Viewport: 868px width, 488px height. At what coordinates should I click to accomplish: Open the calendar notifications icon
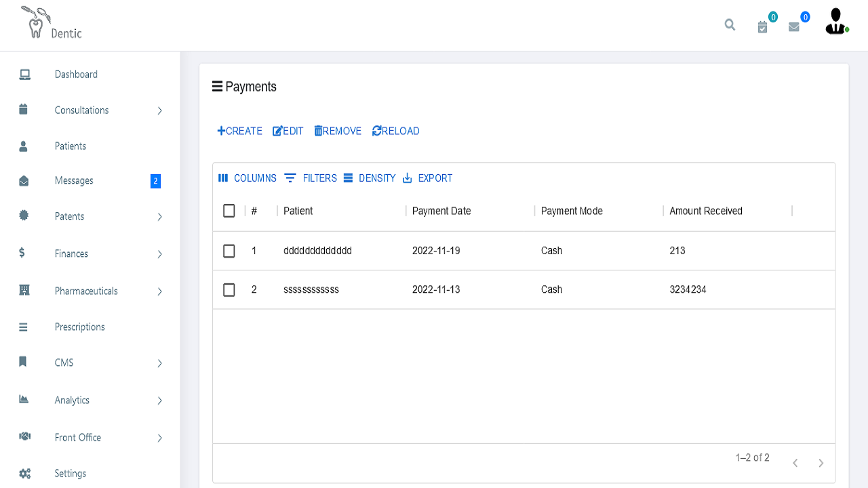coord(762,27)
